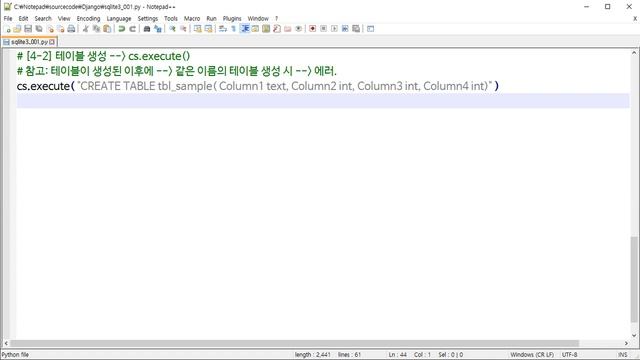Open the Settings menu
This screenshot has height=360, width=640.
pyautogui.click(x=148, y=19)
